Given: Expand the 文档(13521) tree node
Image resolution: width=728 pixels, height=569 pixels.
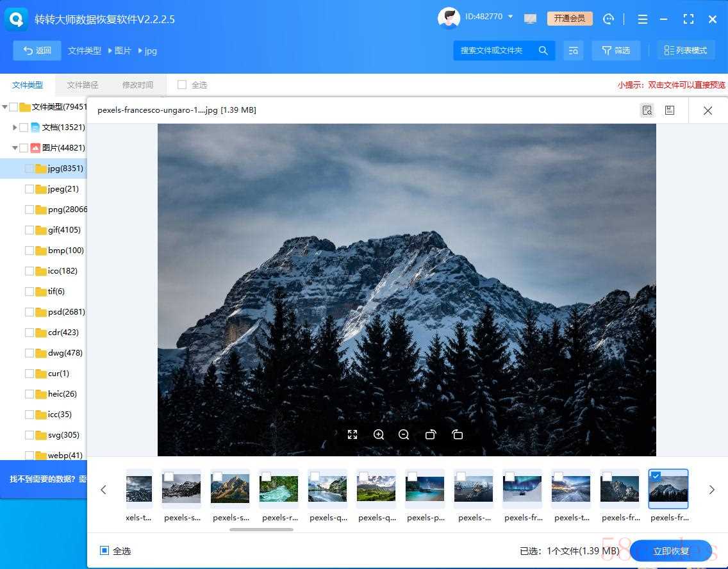Looking at the screenshot, I should pyautogui.click(x=15, y=128).
